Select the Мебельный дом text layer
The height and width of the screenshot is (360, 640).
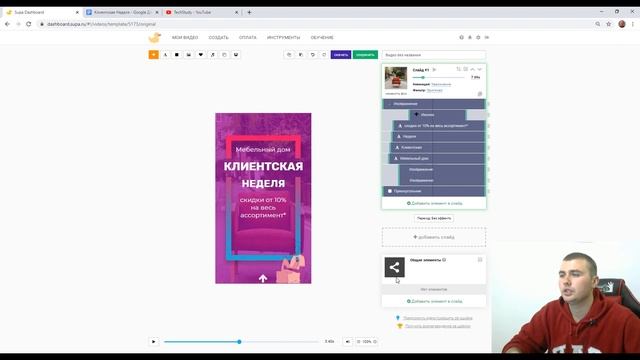point(437,158)
